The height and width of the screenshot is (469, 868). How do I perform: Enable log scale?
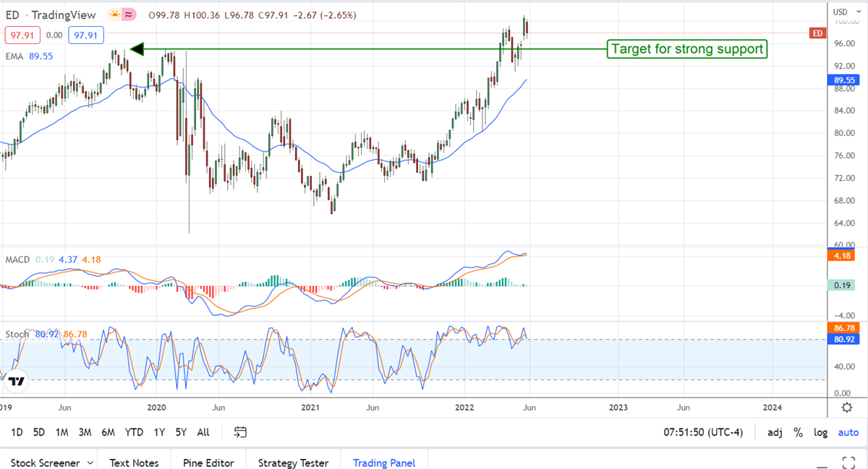click(x=820, y=432)
